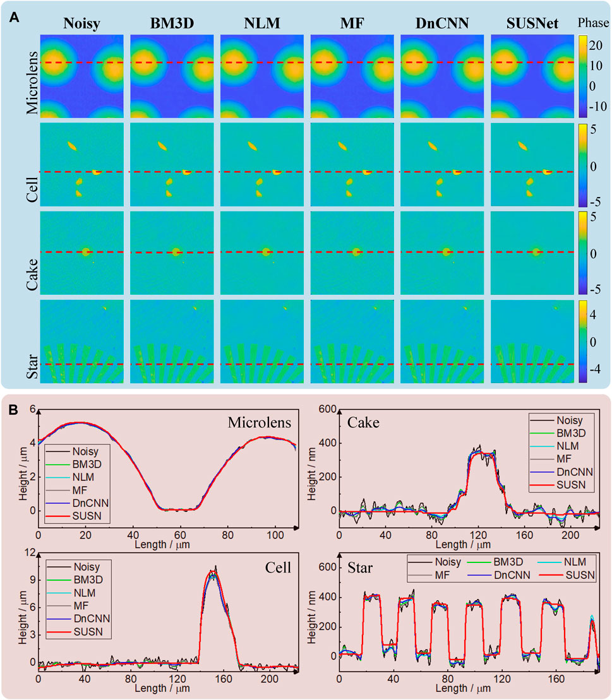
Task: Click SUSN in the Cell legend
Action: (88, 632)
